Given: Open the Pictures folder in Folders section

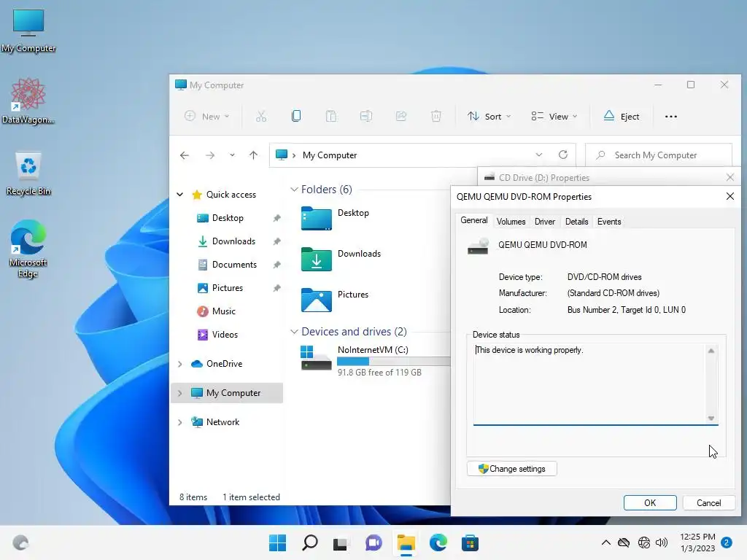Looking at the screenshot, I should pos(336,300).
